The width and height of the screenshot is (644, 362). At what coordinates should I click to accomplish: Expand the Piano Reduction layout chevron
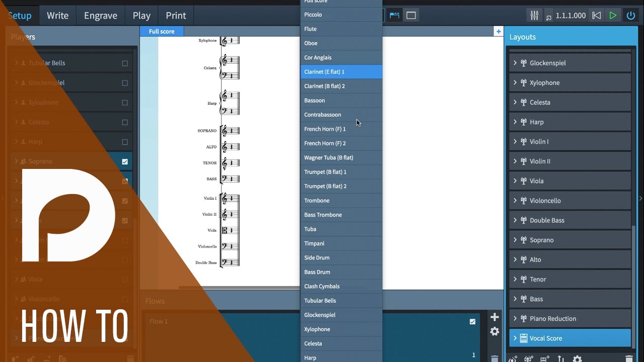[x=515, y=318]
